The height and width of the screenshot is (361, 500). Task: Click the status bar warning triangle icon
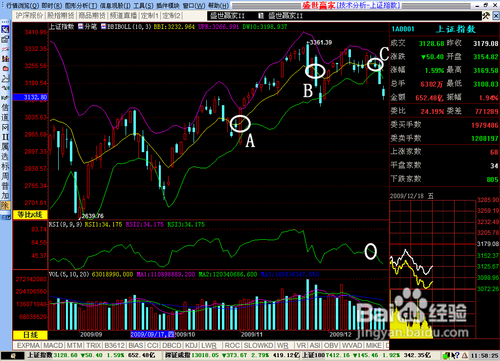(464, 356)
